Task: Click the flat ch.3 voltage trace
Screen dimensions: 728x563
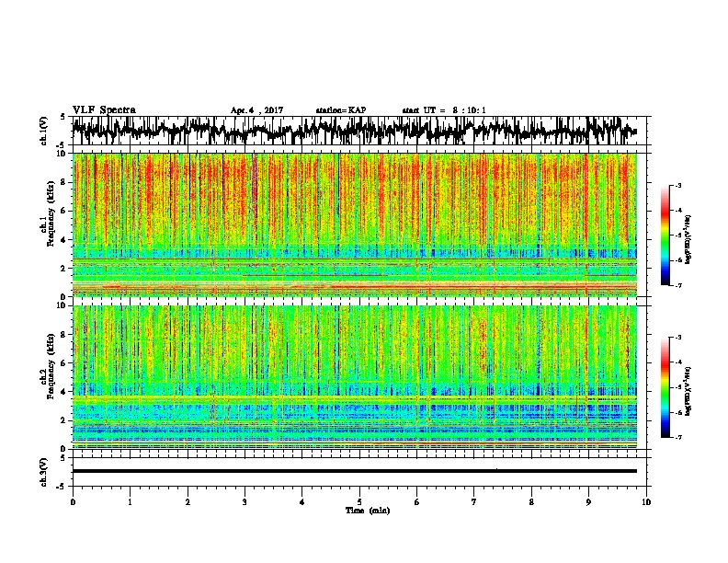Action: tap(355, 471)
